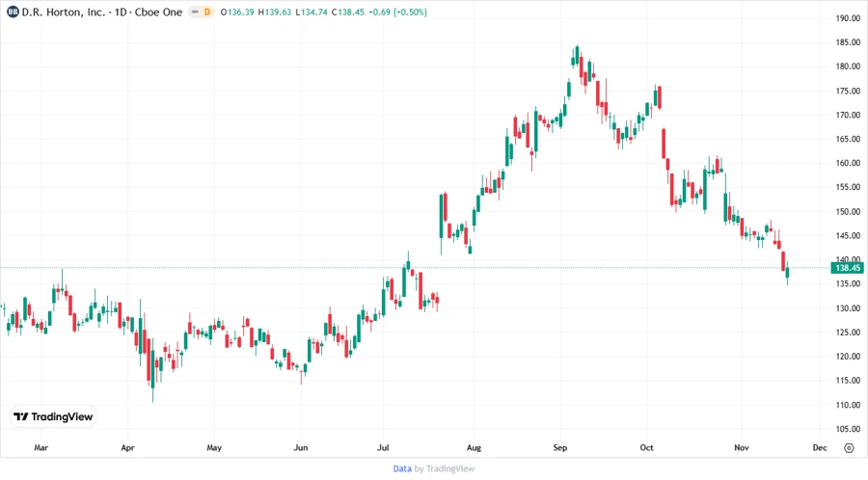Click the Jul label on time axis
Screen dimensions: 868x480
pyautogui.click(x=383, y=447)
